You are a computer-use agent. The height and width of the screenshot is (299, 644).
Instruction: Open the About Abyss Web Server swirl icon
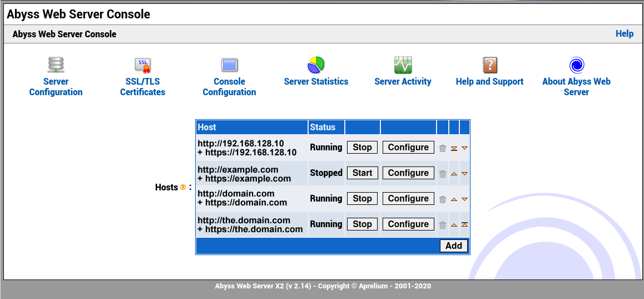(x=577, y=65)
